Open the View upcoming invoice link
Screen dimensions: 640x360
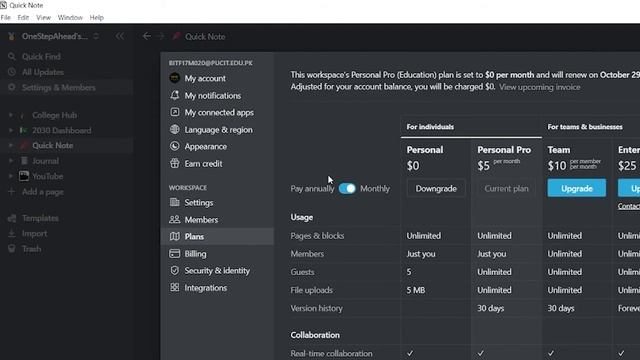(x=540, y=87)
